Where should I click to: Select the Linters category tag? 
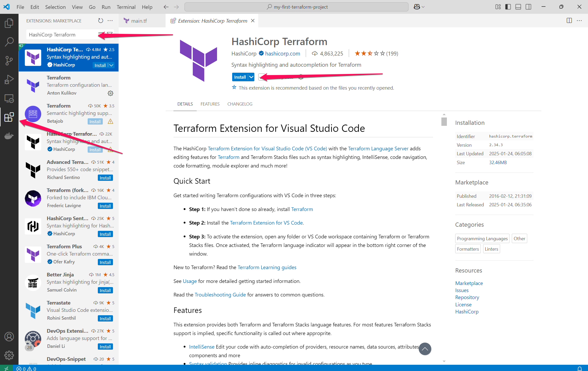point(491,249)
